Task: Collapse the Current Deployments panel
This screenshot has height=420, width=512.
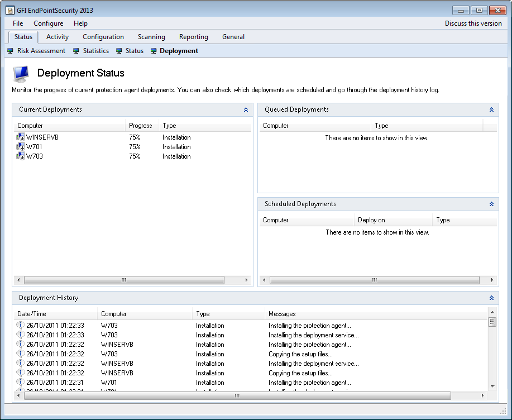Action: point(246,110)
